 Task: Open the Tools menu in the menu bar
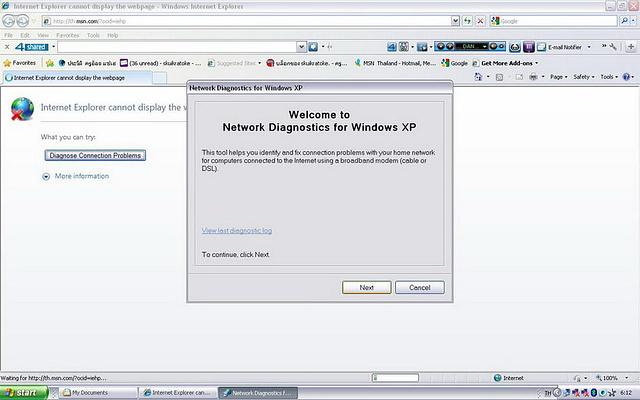pos(93,35)
